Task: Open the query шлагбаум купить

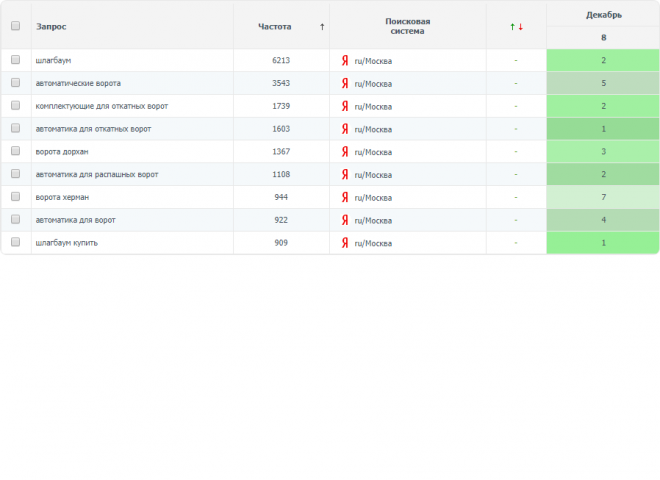Action: click(67, 243)
